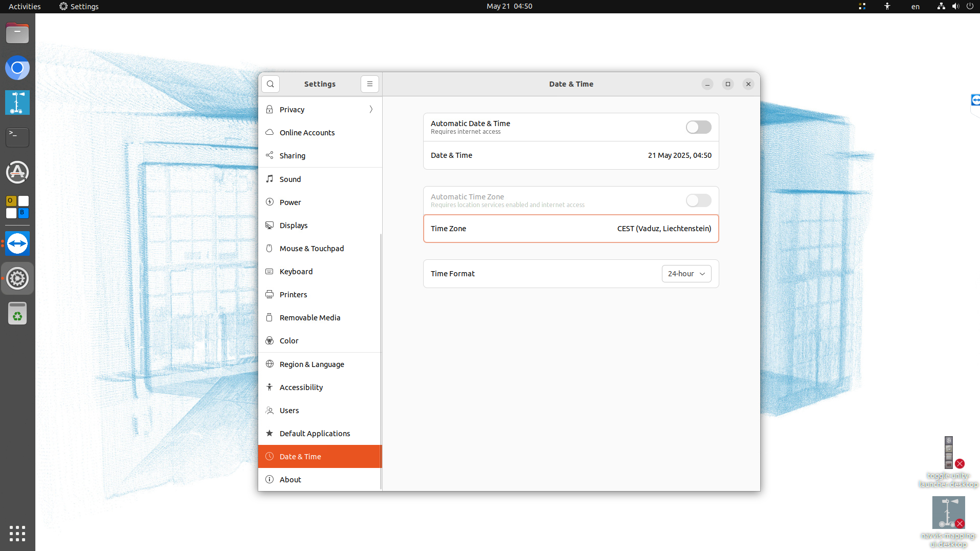Image resolution: width=980 pixels, height=551 pixels.
Task: Click the Settings sidebar scrollbar
Action: [381, 361]
